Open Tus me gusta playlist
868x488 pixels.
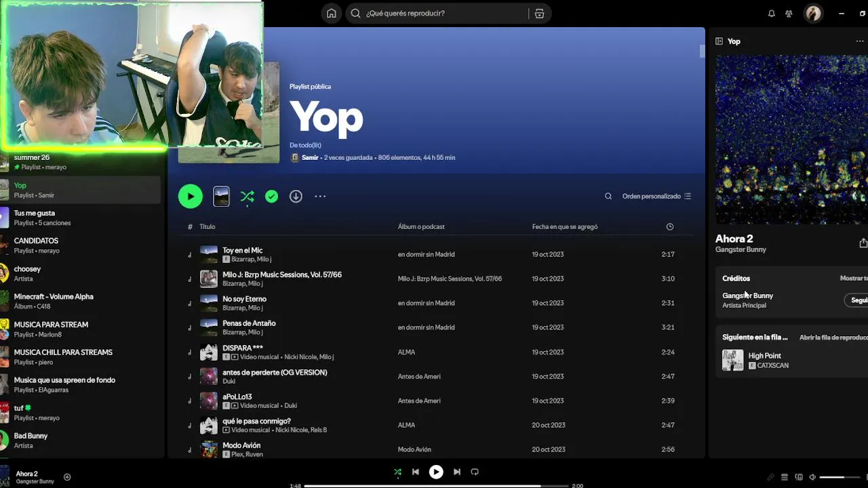[x=81, y=218]
